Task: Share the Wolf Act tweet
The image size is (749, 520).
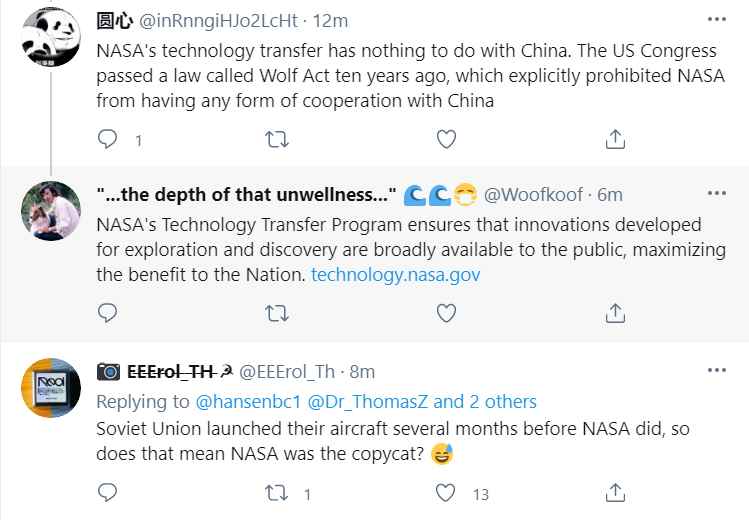Action: 617,140
